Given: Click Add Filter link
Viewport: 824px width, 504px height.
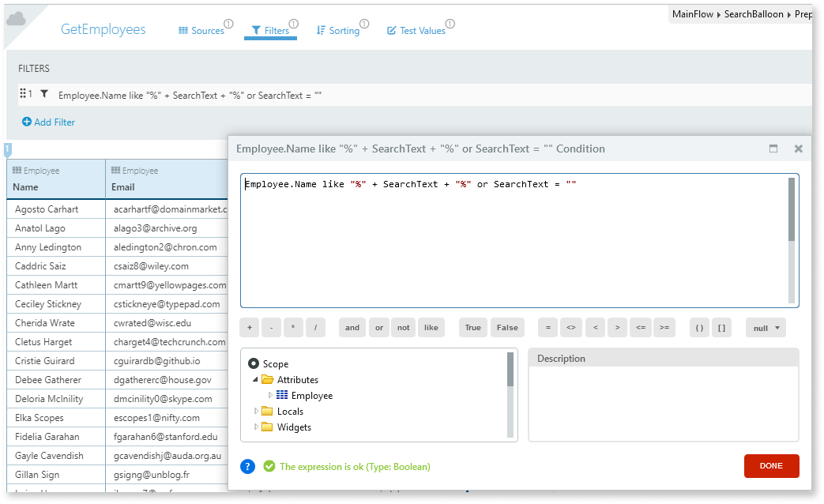Looking at the screenshot, I should point(48,122).
